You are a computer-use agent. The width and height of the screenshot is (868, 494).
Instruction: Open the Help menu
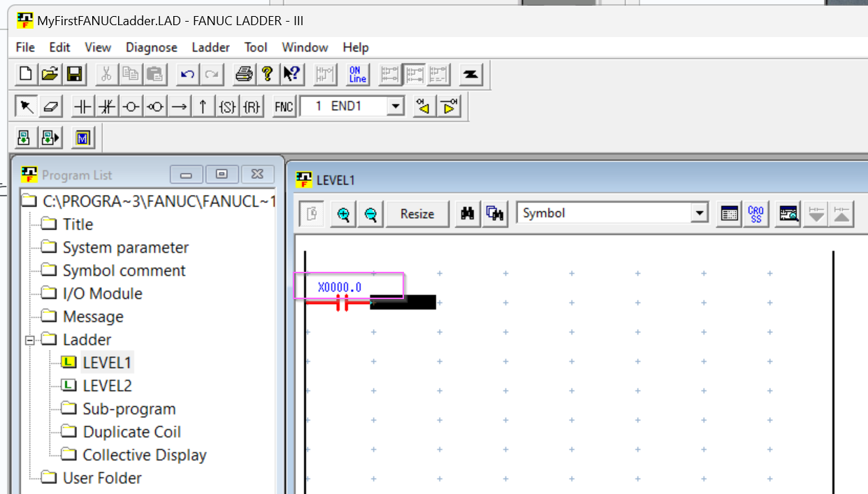356,48
